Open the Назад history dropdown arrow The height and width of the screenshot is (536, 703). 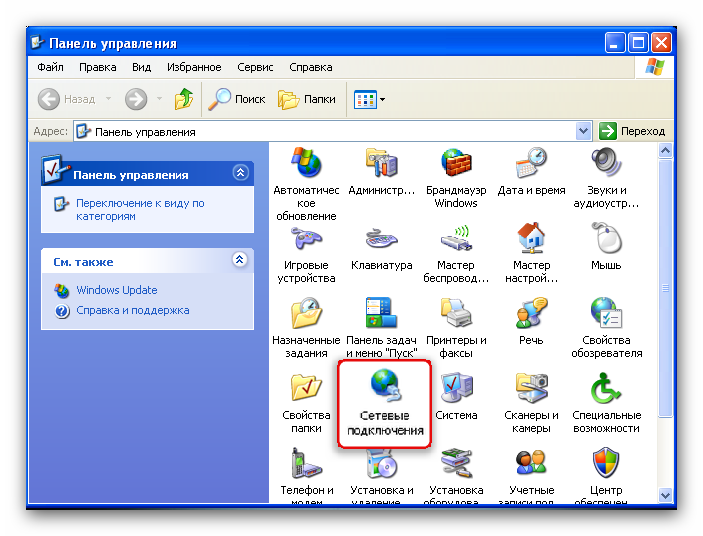(108, 99)
